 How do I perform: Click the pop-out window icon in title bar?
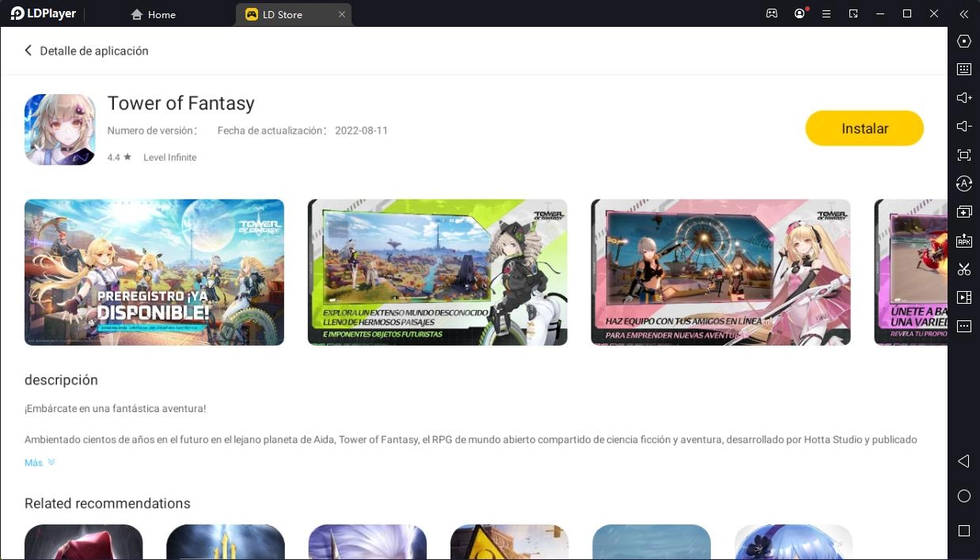[853, 13]
